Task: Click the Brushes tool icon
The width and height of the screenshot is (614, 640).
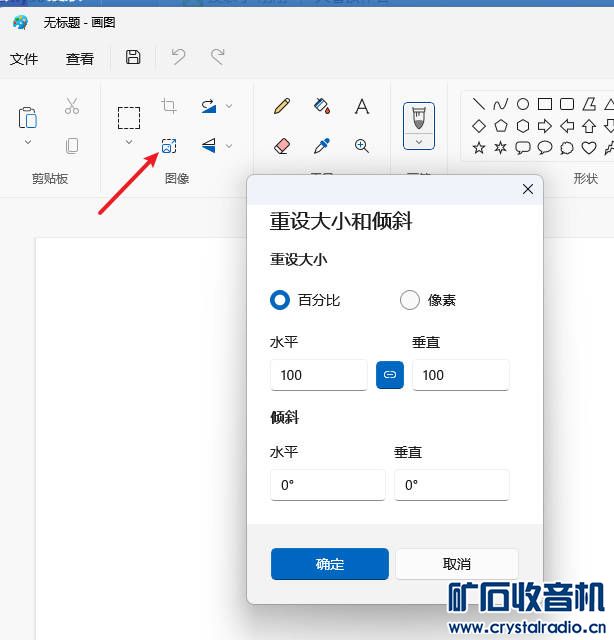Action: tap(419, 118)
